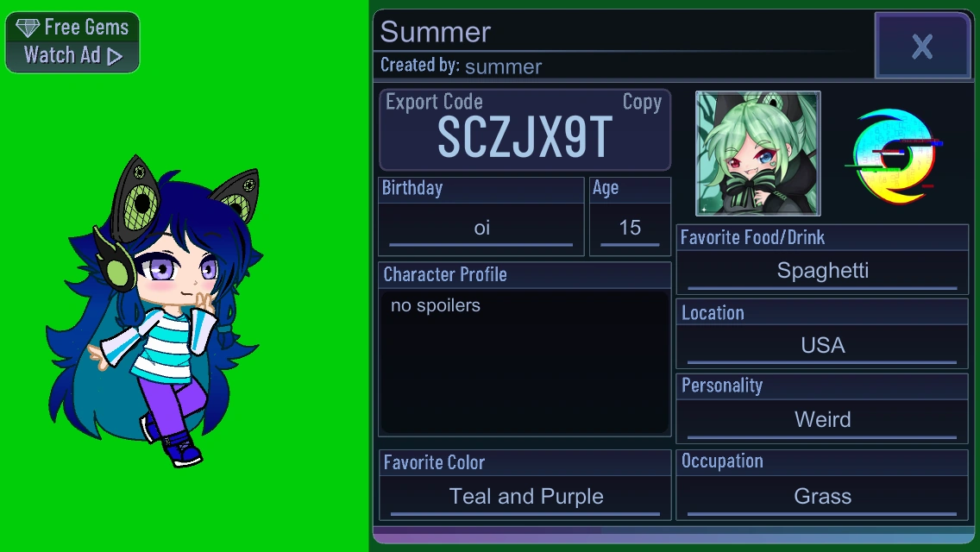
Task: Copy the export code
Action: (x=642, y=102)
